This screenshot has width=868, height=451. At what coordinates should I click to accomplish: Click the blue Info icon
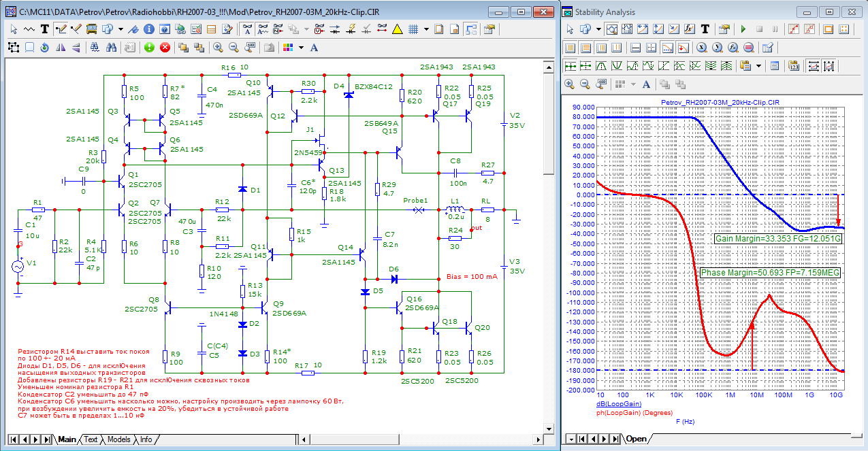tap(150, 29)
